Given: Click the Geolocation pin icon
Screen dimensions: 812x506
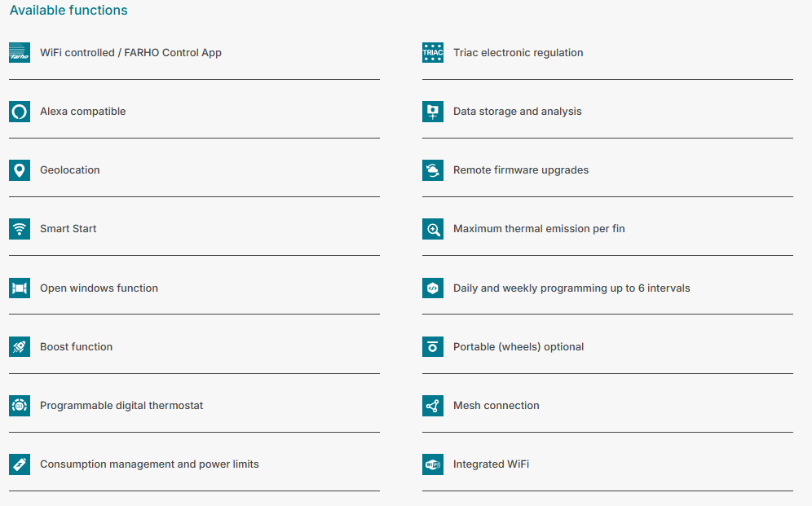Looking at the screenshot, I should [20, 170].
